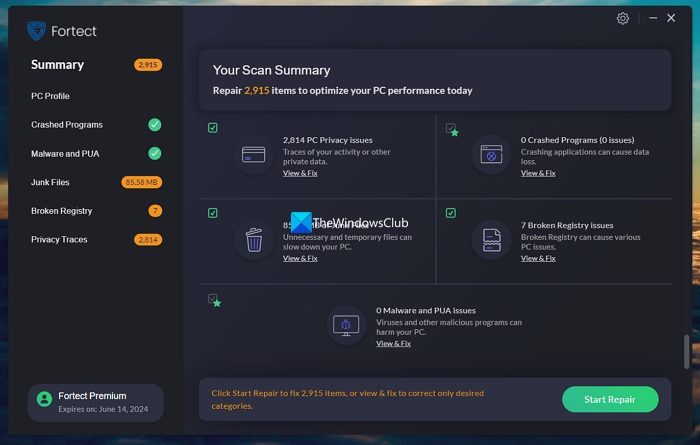Viewport: 700px width, 445px height.
Task: Toggle the Crashed Programs starred checkbox
Action: tap(452, 129)
